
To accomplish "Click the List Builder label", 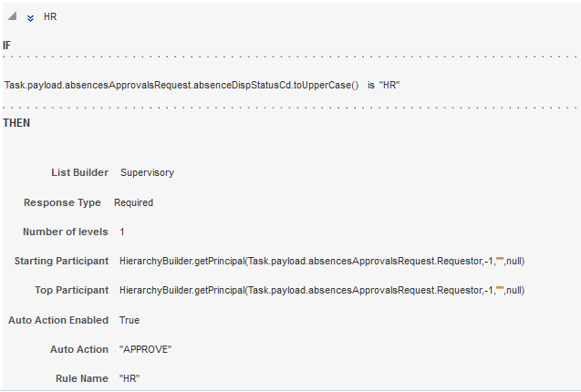I will point(79,172).
